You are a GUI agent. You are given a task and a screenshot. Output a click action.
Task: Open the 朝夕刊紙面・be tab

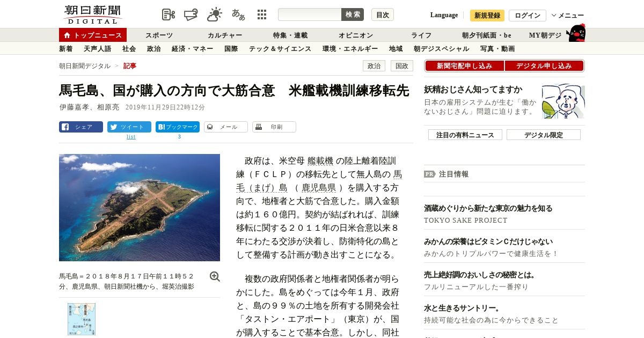tap(487, 35)
